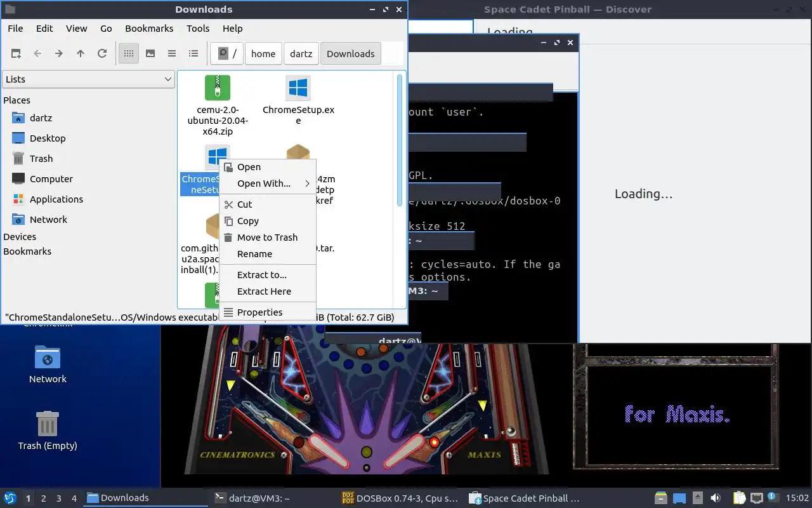Go up to parent folder

[x=81, y=54]
